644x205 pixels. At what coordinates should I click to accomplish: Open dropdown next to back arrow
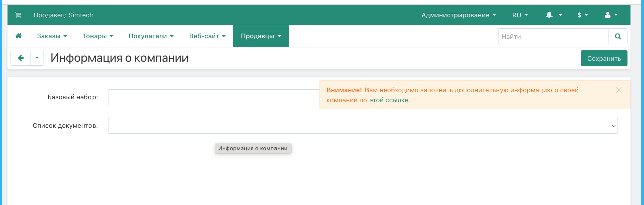[37, 58]
